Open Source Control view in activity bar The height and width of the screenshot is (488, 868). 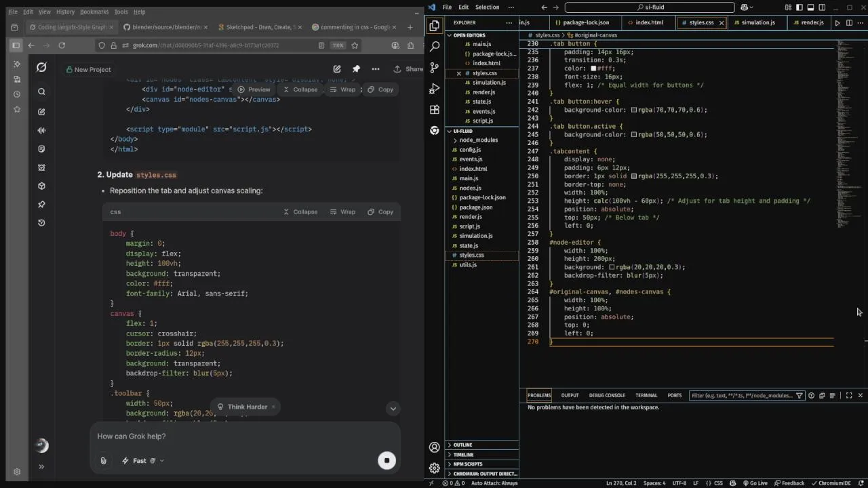coord(435,68)
